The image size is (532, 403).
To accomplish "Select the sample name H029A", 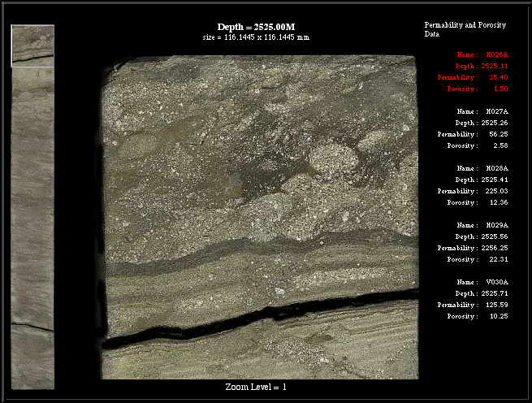I will coord(497,225).
